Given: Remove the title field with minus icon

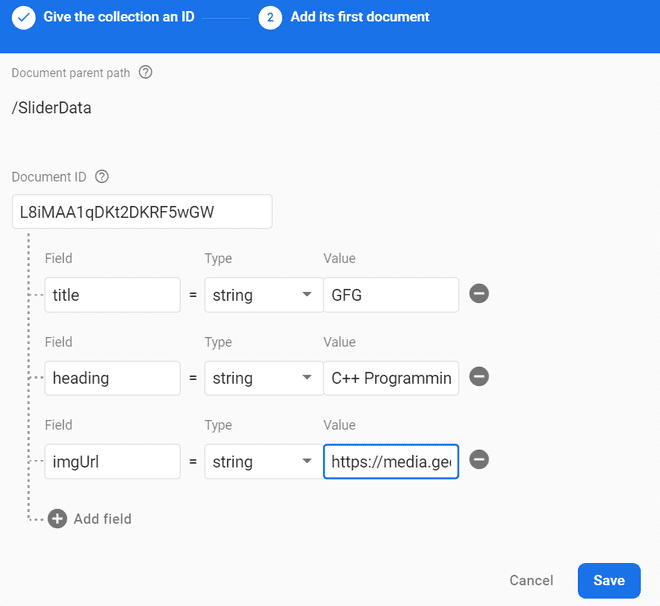Looking at the screenshot, I should click(x=479, y=294).
